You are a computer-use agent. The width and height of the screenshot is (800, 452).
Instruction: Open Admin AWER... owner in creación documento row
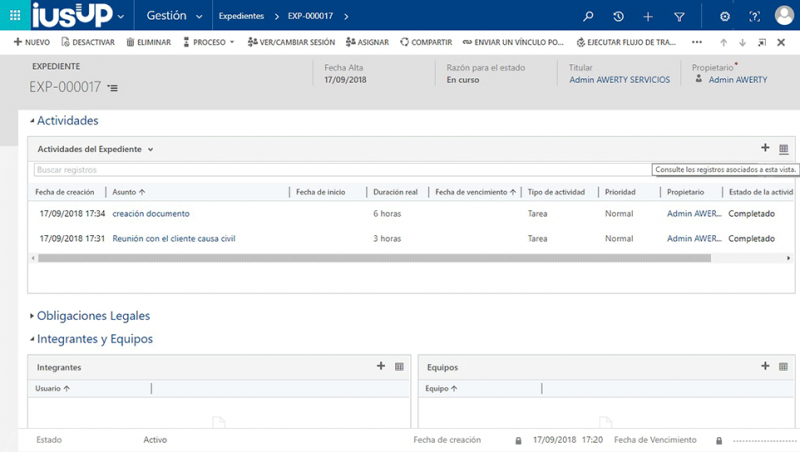(x=694, y=214)
